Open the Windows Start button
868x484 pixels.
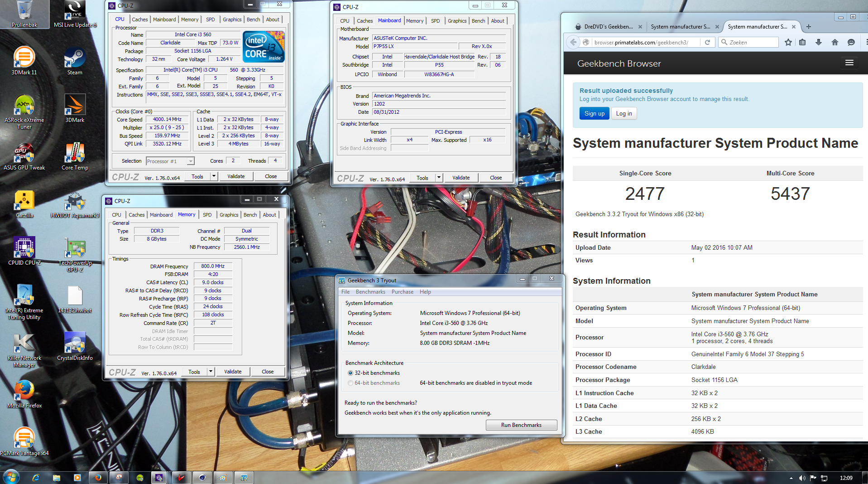(x=11, y=477)
